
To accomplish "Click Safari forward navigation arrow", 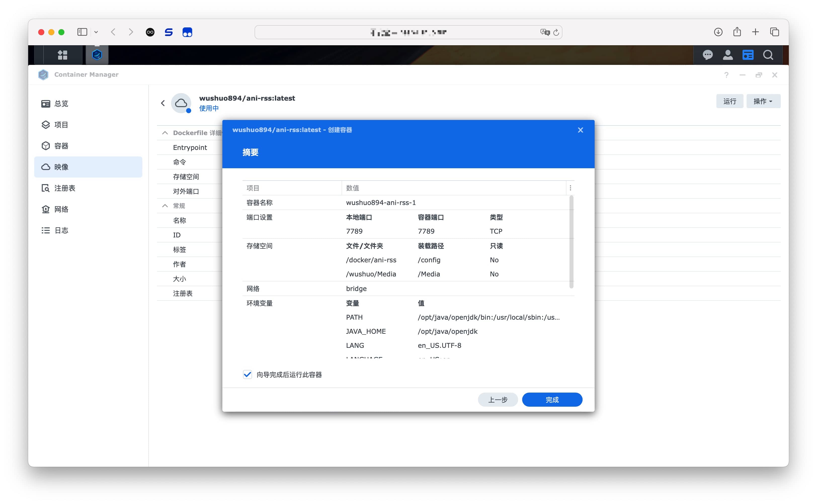I will coord(131,32).
